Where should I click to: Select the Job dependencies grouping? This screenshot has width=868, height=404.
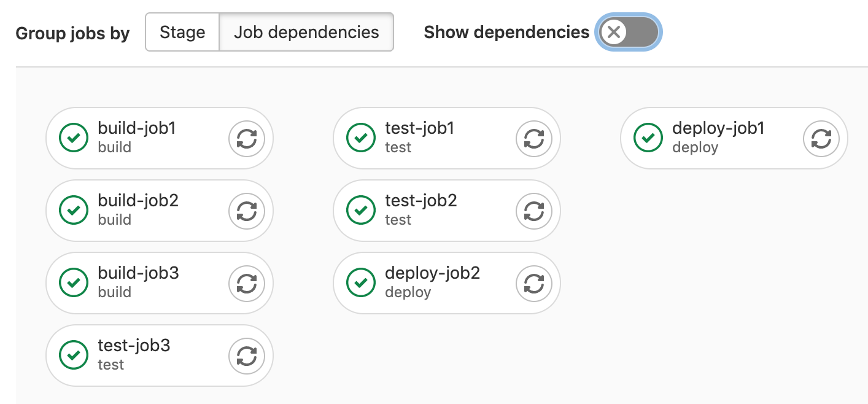(306, 32)
